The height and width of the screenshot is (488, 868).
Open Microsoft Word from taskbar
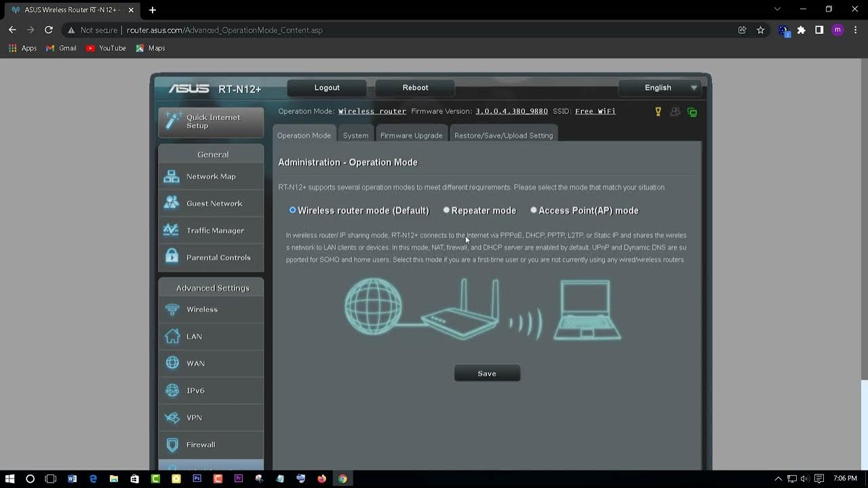point(72,479)
